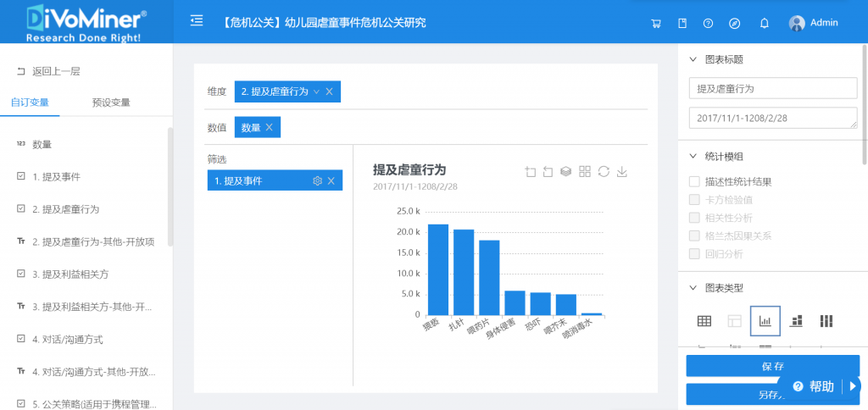Image resolution: width=868 pixels, height=410 pixels.
Task: Refresh the chart with the circular arrows icon
Action: tap(604, 171)
